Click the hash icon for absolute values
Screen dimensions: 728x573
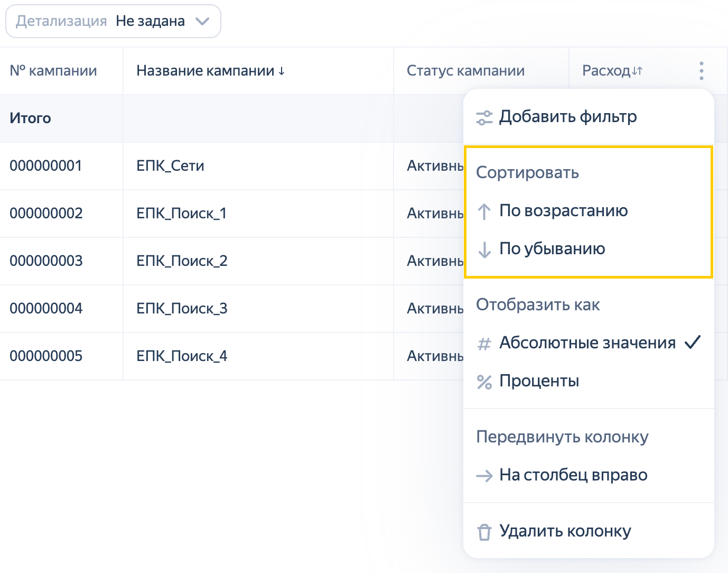click(x=484, y=344)
